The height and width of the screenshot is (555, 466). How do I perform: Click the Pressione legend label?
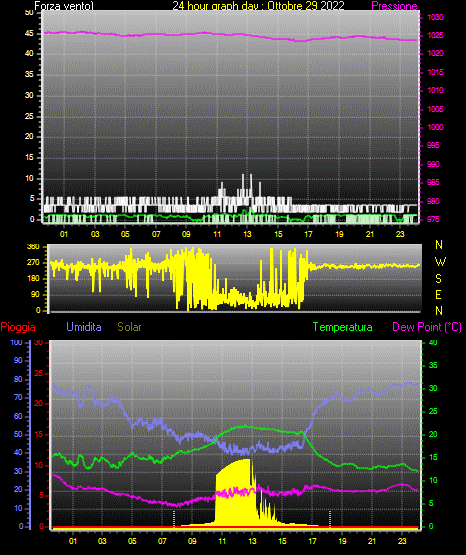[394, 6]
